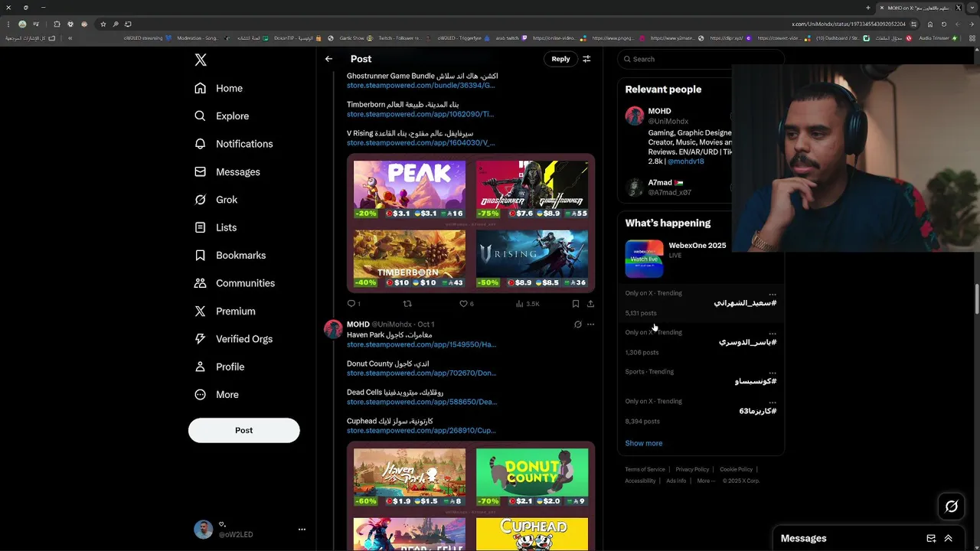This screenshot has width=980, height=551.
Task: Open the V Rising Steam store link
Action: tap(420, 143)
